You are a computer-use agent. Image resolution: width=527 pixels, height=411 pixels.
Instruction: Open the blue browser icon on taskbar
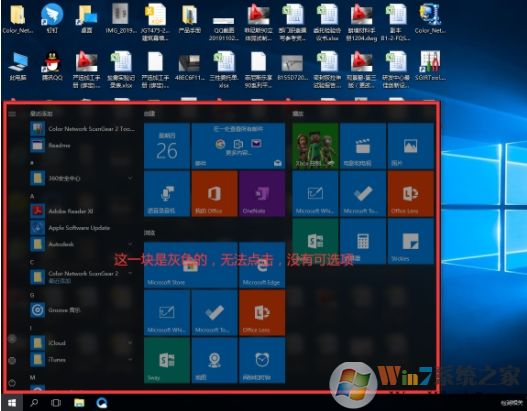click(102, 403)
